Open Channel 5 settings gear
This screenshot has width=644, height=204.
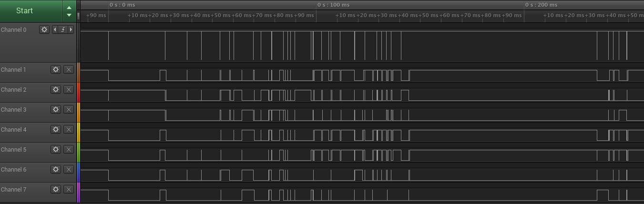[x=56, y=149]
